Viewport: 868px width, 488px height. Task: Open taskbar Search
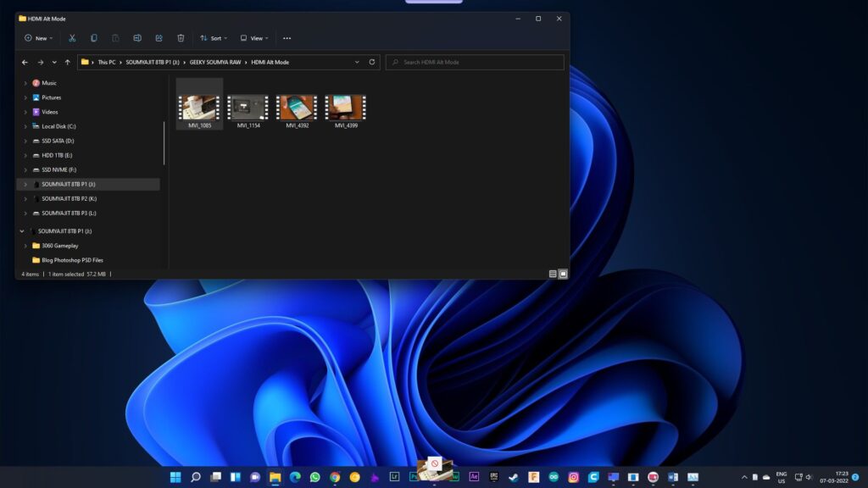pos(196,477)
